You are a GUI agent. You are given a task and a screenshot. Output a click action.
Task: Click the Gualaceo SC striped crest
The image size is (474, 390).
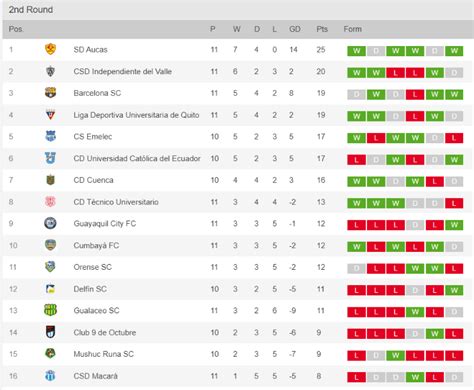pyautogui.click(x=50, y=310)
